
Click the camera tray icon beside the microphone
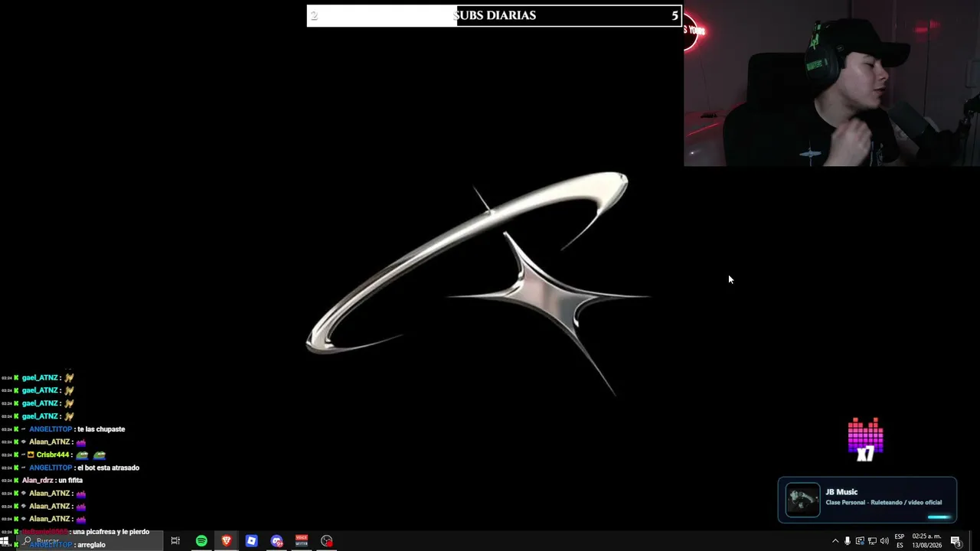tap(860, 541)
